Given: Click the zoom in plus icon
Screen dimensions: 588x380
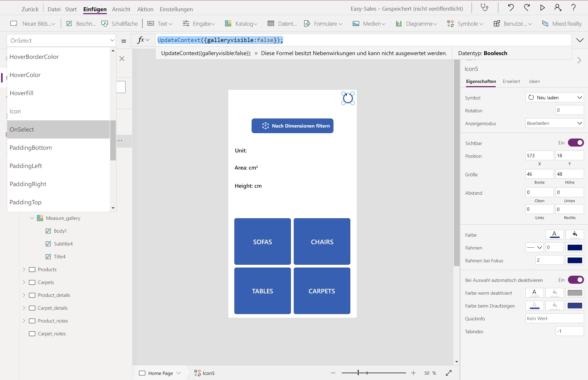Looking at the screenshot, I should [413, 373].
